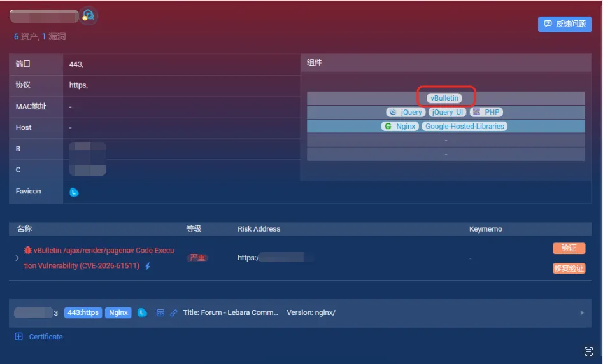Viewport: 603px width, 364px height.
Task: Click the scan icon at the bottom right corner
Action: click(588, 351)
